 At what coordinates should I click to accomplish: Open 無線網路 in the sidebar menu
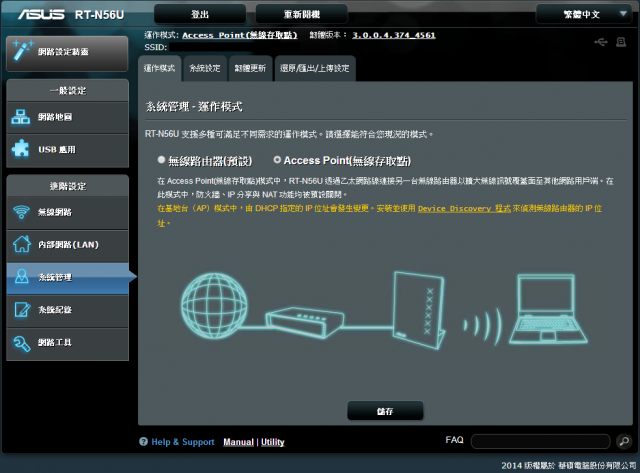tap(67, 212)
